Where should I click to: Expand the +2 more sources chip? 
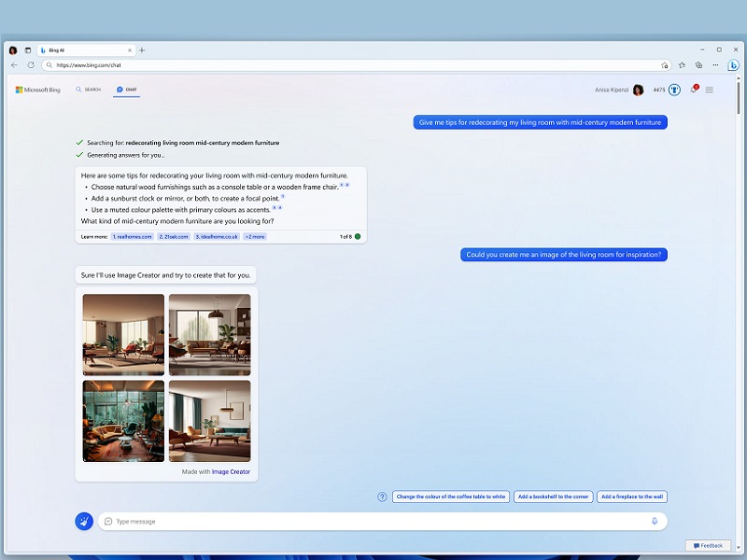257,236
